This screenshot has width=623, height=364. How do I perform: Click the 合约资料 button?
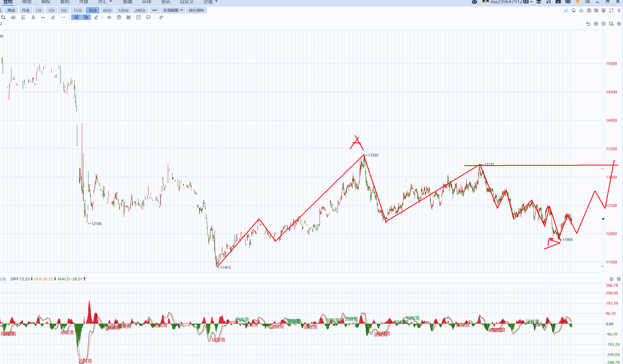[x=196, y=10]
